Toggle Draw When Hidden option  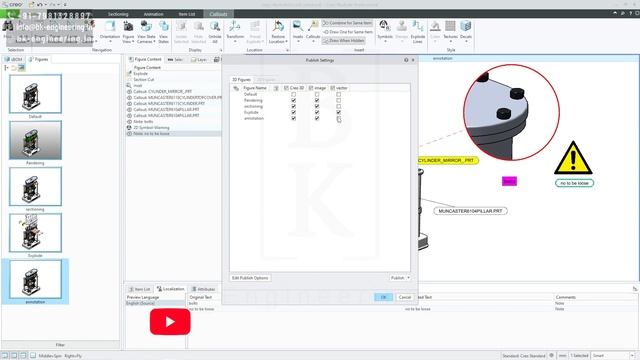point(343,41)
